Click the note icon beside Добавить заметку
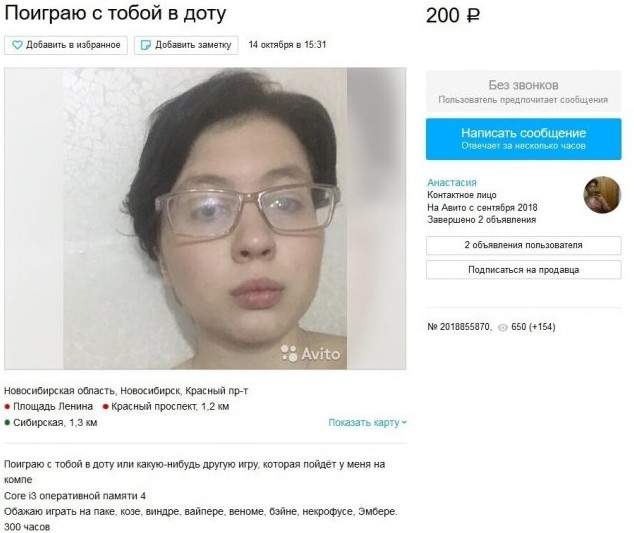The image size is (634, 533). (x=146, y=45)
